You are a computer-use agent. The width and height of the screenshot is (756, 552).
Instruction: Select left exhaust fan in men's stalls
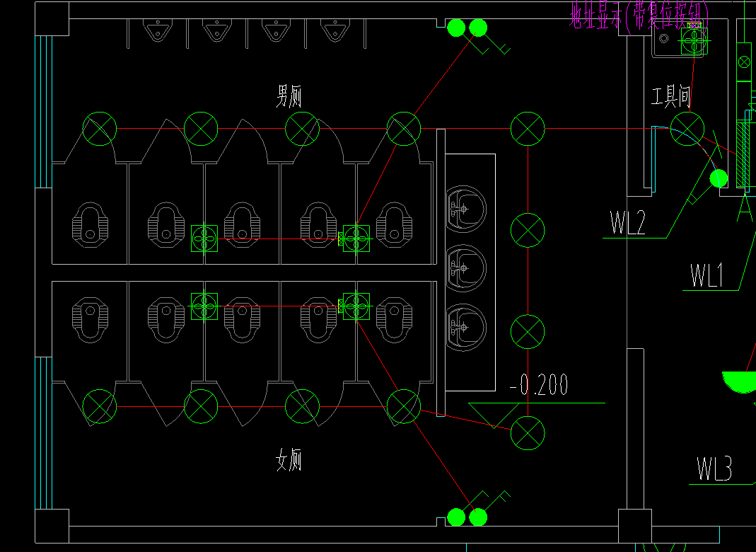coord(204,238)
